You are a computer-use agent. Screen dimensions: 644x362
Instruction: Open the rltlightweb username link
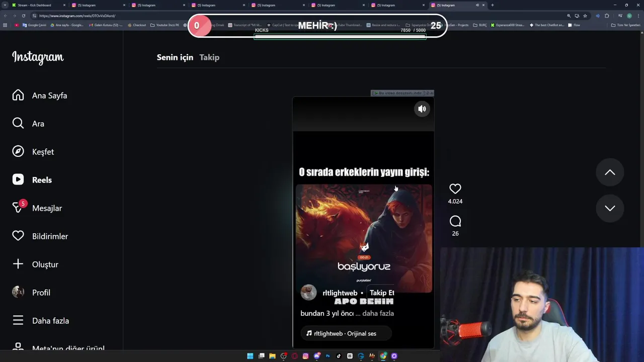point(340,293)
